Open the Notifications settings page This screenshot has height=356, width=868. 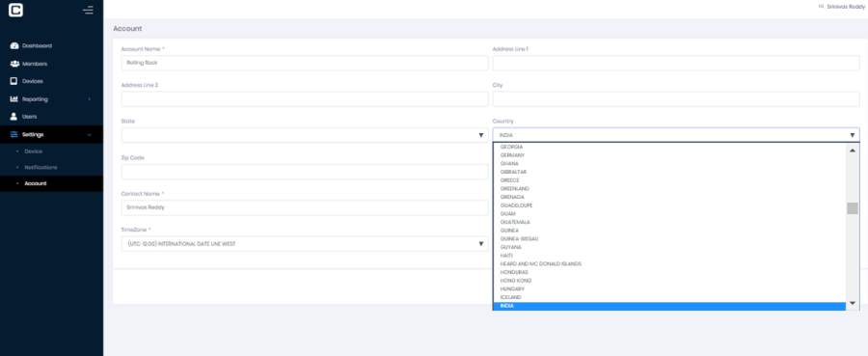click(x=41, y=167)
